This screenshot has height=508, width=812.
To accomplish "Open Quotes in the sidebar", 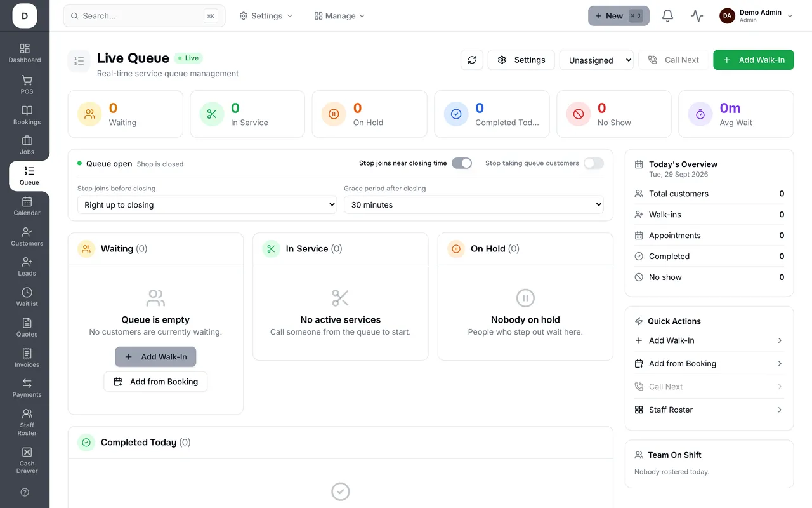I will 27,328.
